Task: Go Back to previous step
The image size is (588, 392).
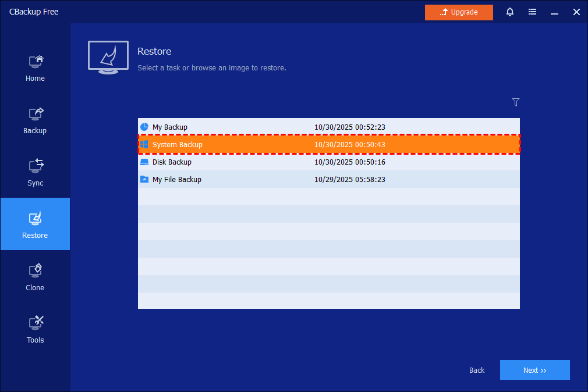Action: point(477,370)
